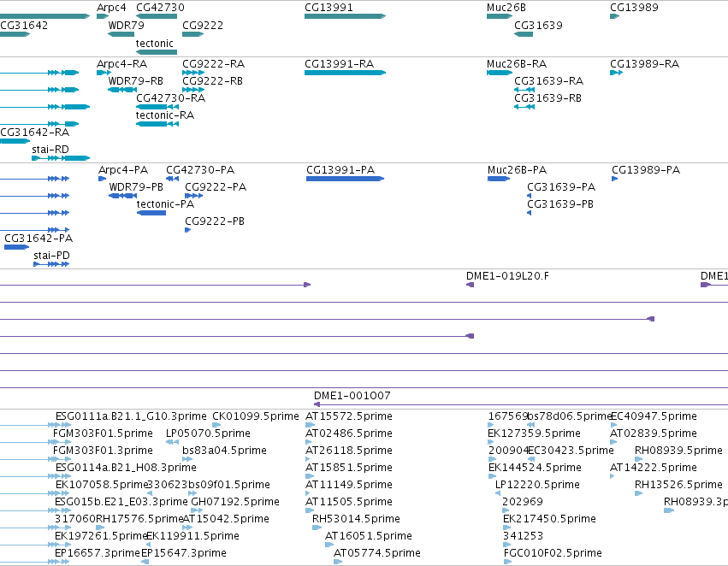
Task: Open the CG13991-PA protein label
Action: (x=340, y=170)
